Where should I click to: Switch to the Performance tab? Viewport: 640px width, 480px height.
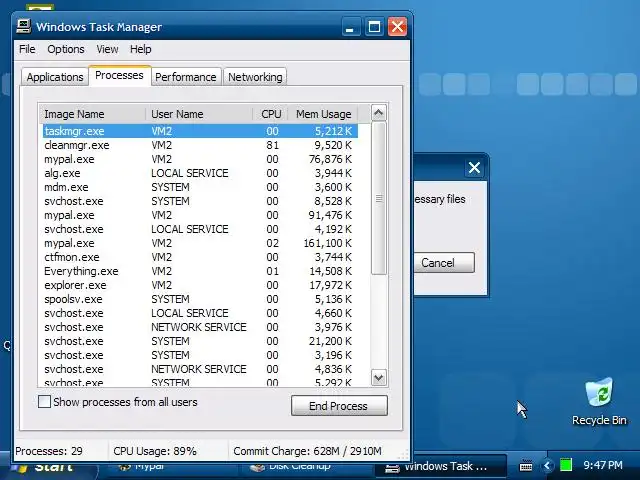click(x=186, y=77)
